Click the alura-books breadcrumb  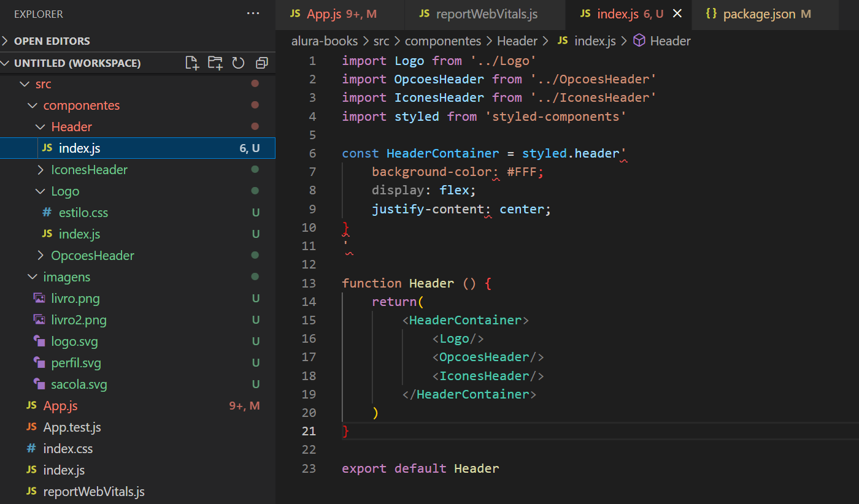(x=325, y=41)
